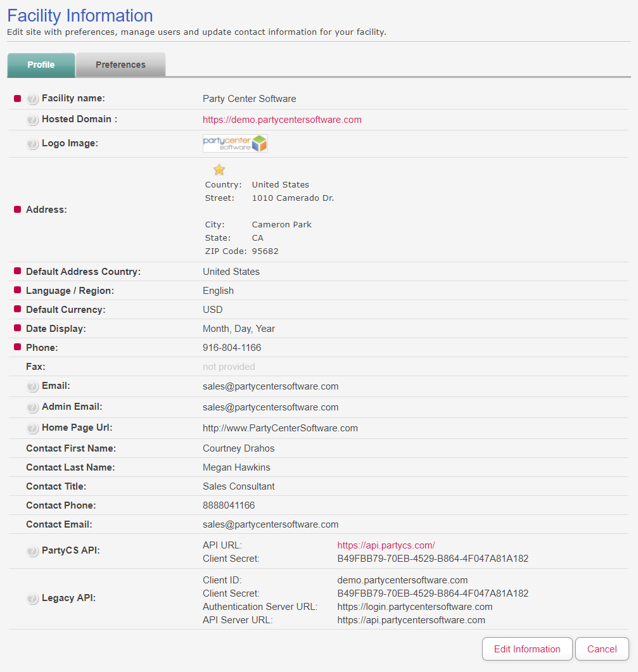Select the API Server URL value
638x672 pixels.
point(411,620)
